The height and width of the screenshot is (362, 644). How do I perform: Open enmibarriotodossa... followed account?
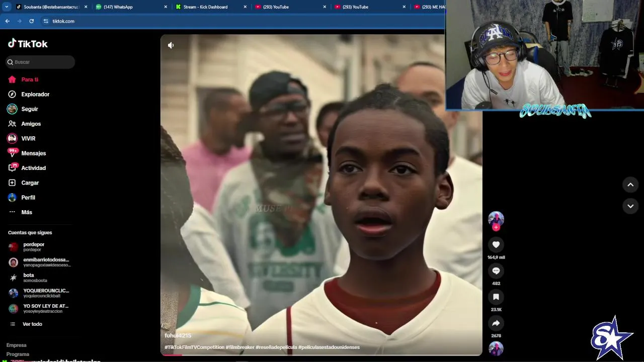coord(39,262)
